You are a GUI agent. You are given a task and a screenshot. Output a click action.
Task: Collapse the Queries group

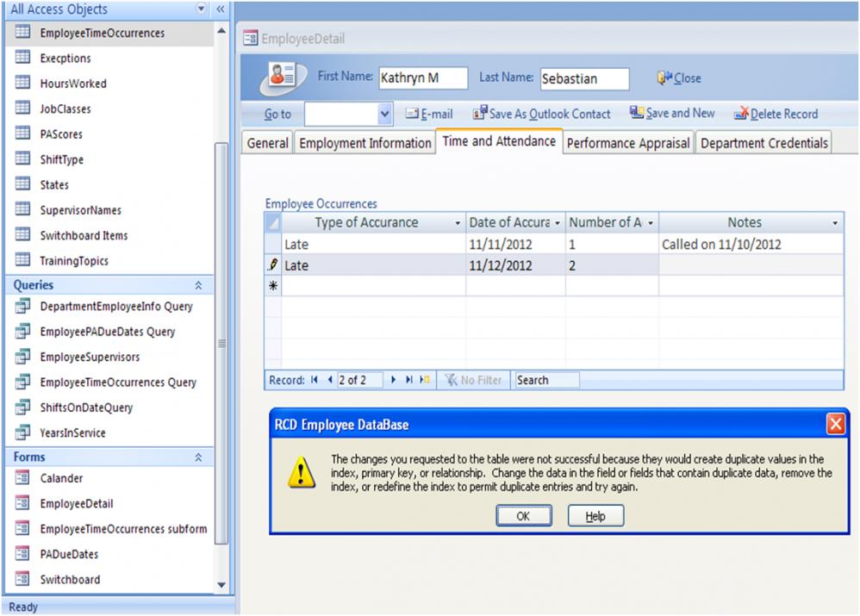[x=198, y=285]
